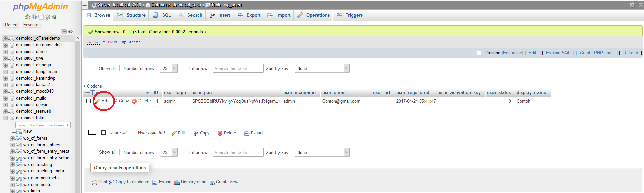Screen dimensions: 644x193
Task: Open the Triggers tab
Action: coord(350,15)
